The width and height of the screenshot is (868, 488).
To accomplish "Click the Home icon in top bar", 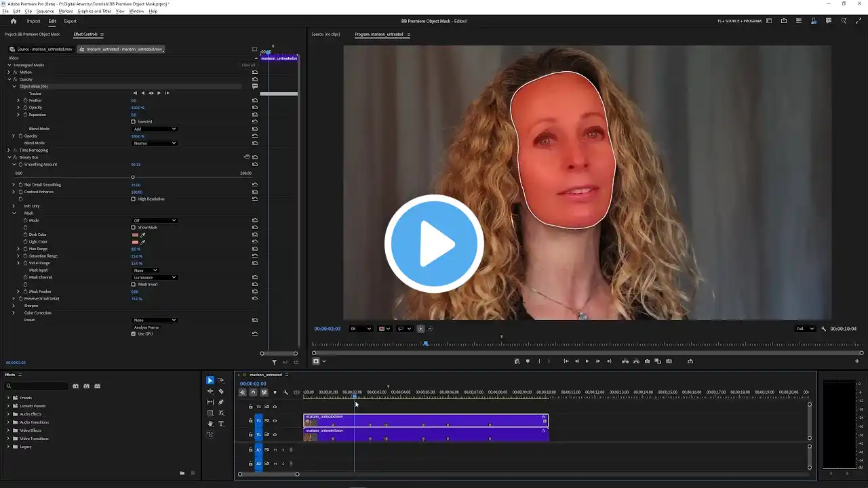I will pos(13,21).
